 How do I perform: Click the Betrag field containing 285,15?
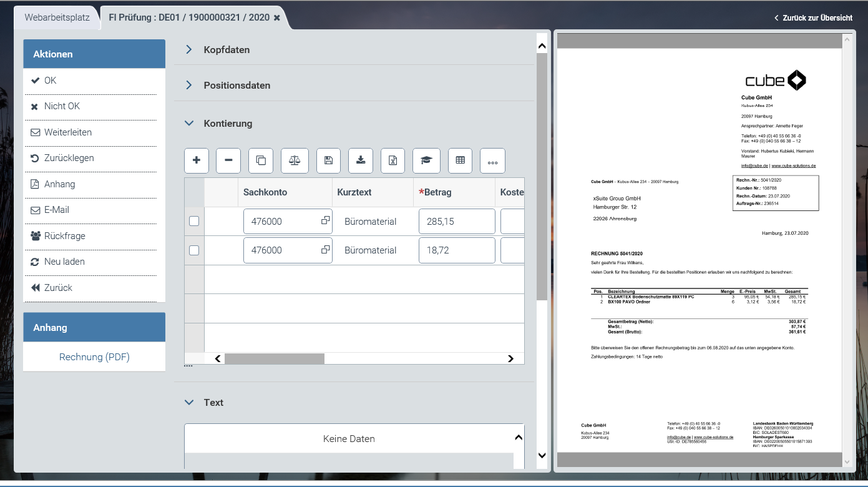pos(457,222)
